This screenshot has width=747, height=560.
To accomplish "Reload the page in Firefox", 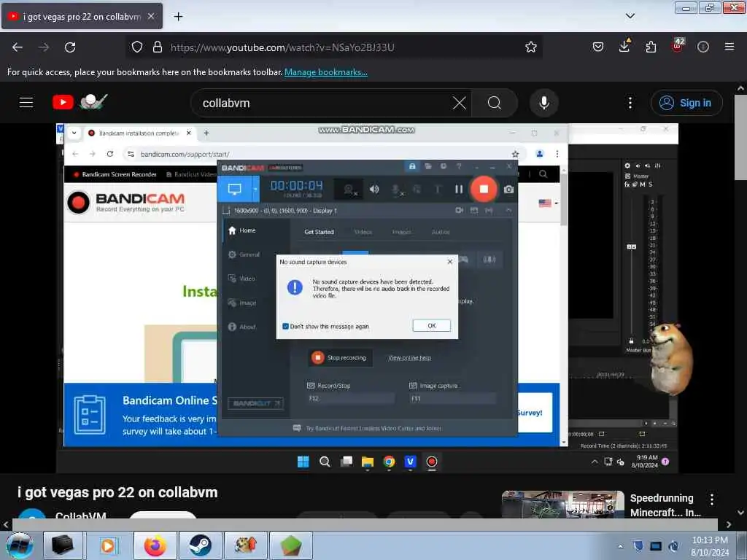I will [70, 47].
